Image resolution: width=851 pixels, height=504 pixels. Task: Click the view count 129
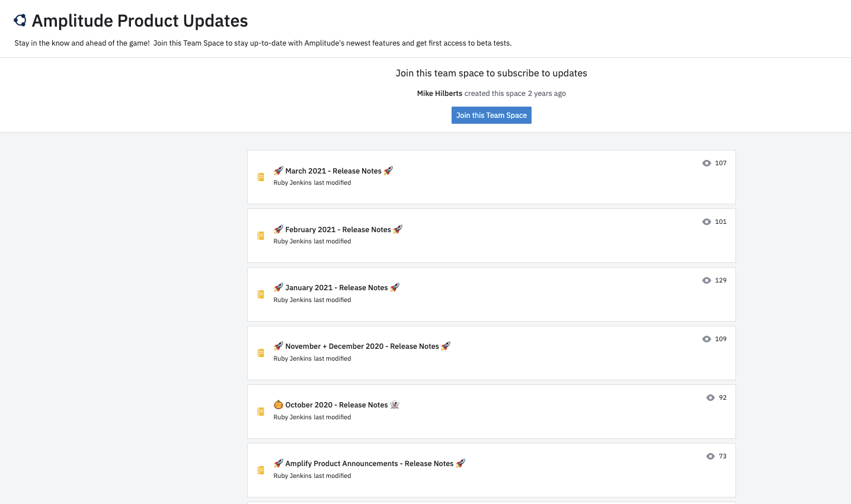click(x=721, y=281)
